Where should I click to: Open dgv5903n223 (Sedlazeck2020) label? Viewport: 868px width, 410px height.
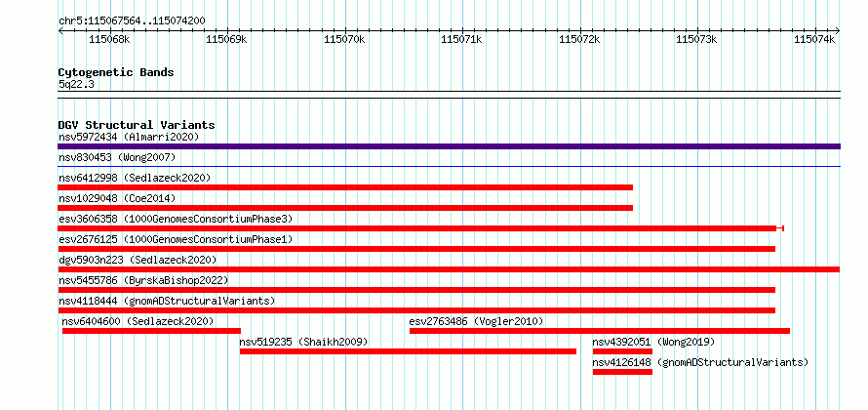coord(138,260)
